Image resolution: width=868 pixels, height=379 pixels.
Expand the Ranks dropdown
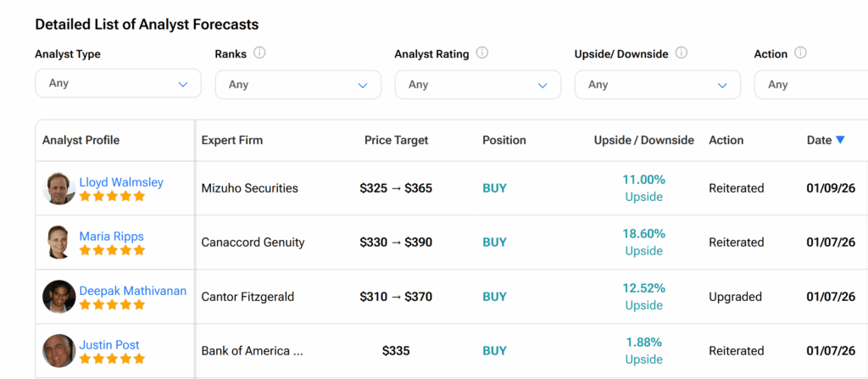coord(298,85)
